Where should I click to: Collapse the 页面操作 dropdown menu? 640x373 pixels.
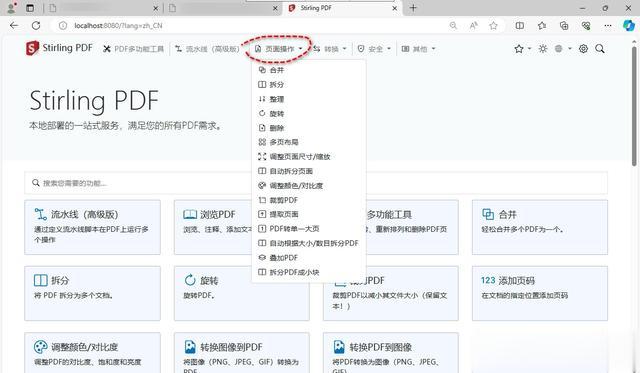point(279,49)
